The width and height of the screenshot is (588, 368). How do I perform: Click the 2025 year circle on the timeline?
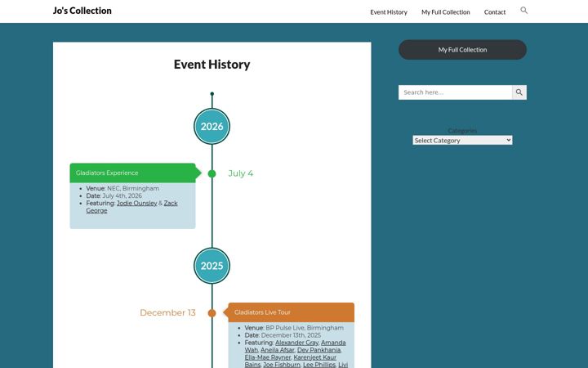click(x=212, y=266)
